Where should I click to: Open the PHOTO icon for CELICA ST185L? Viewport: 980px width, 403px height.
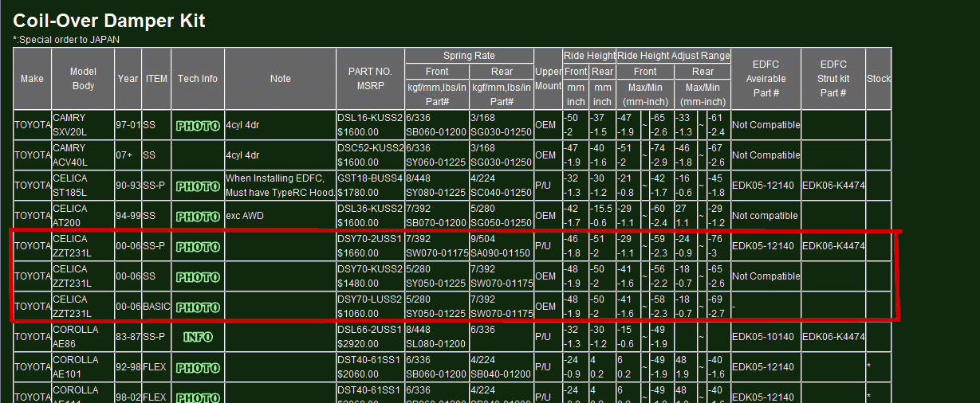(x=198, y=186)
